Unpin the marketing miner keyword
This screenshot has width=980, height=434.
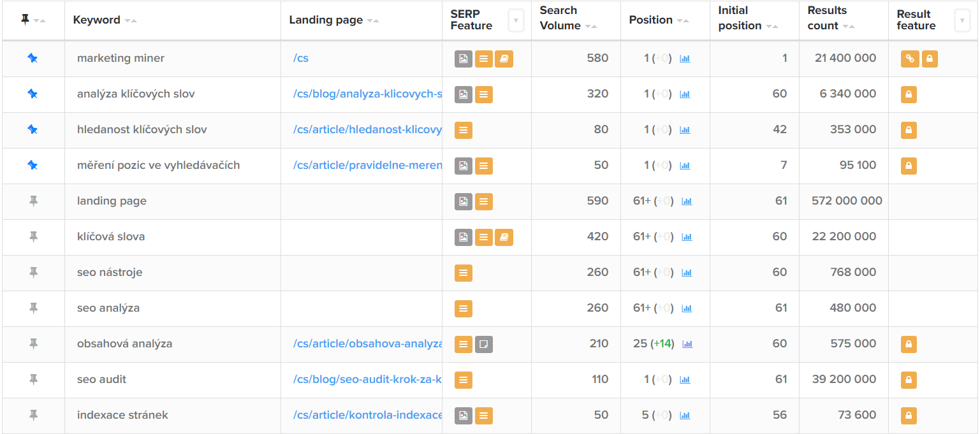33,59
